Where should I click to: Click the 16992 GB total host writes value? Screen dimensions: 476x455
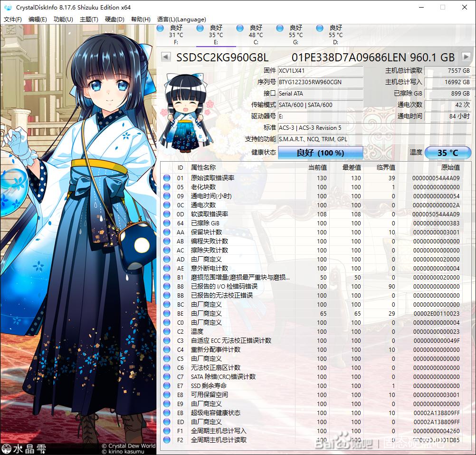[x=447, y=82]
